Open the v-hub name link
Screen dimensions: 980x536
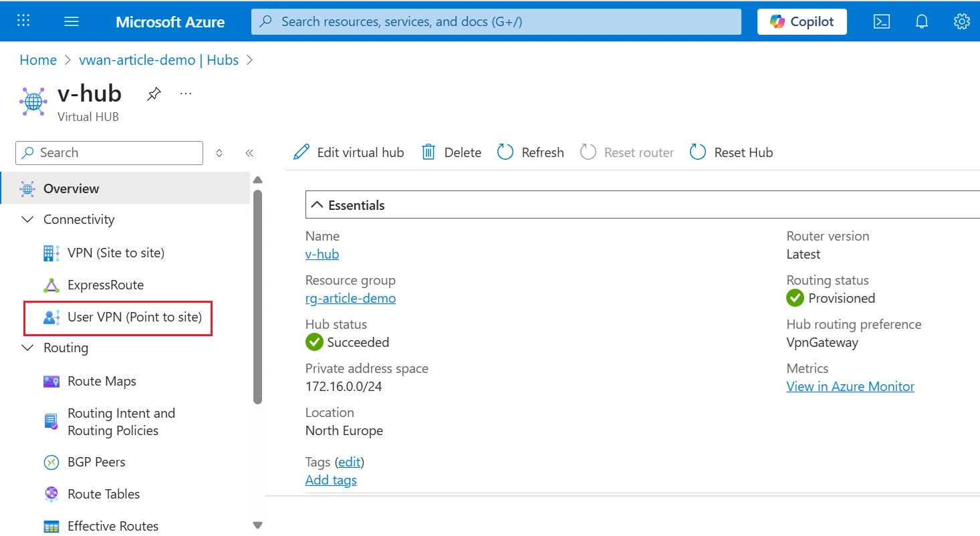coord(322,254)
